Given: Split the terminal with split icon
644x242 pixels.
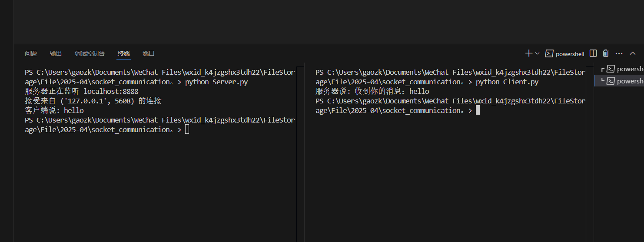Looking at the screenshot, I should click(x=593, y=53).
